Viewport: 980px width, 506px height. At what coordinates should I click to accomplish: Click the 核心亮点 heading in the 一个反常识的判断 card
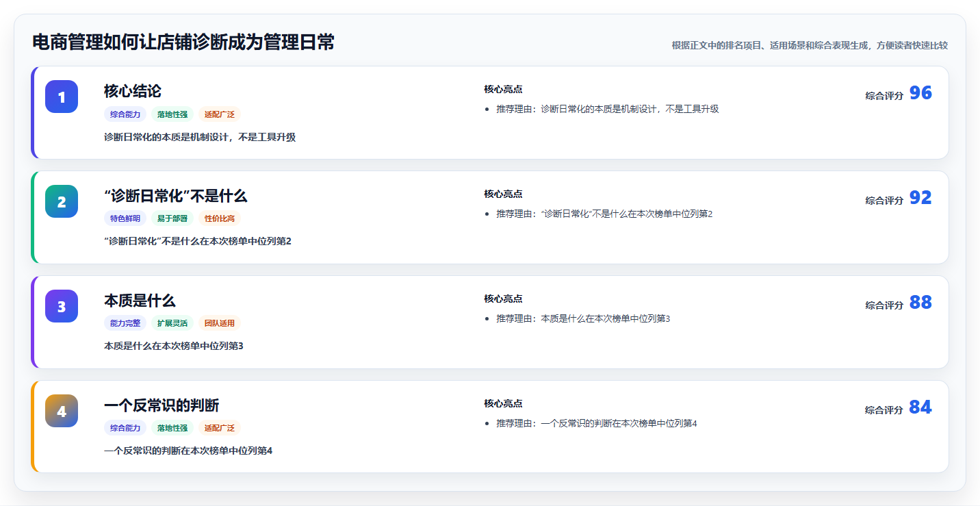pos(503,403)
